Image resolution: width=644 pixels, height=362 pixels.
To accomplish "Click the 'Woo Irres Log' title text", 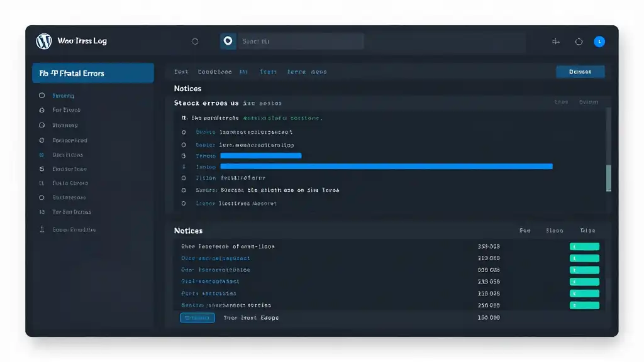I will point(82,41).
